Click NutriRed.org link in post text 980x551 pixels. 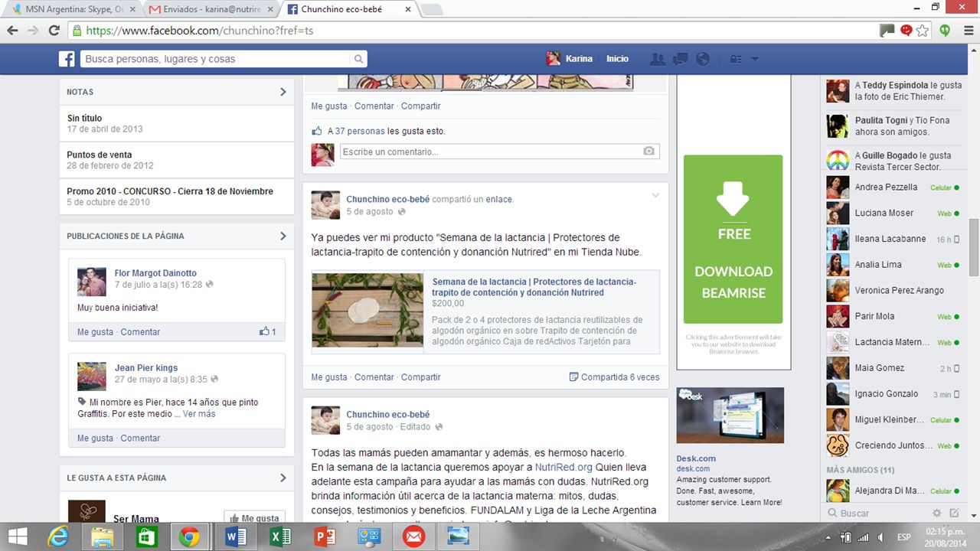pos(563,467)
